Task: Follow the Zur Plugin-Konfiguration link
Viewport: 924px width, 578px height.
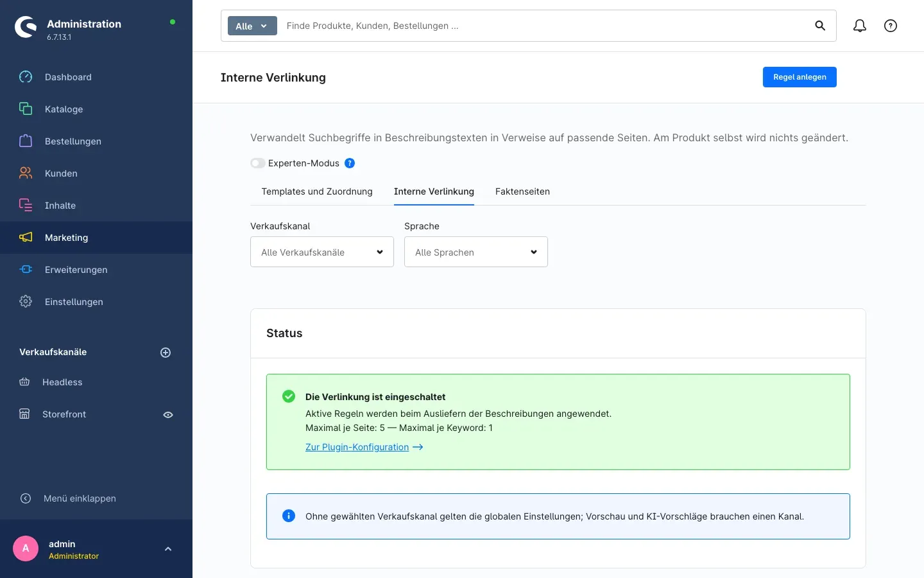Action: [x=357, y=447]
